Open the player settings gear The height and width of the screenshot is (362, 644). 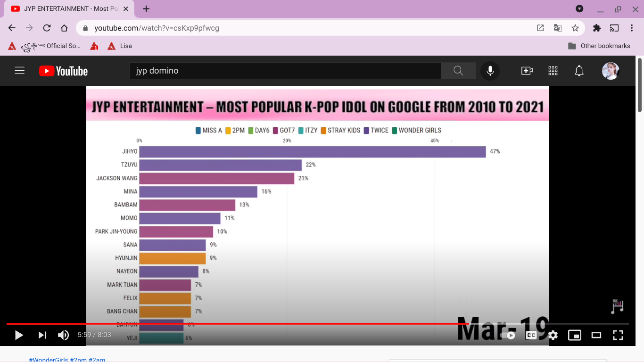click(553, 335)
